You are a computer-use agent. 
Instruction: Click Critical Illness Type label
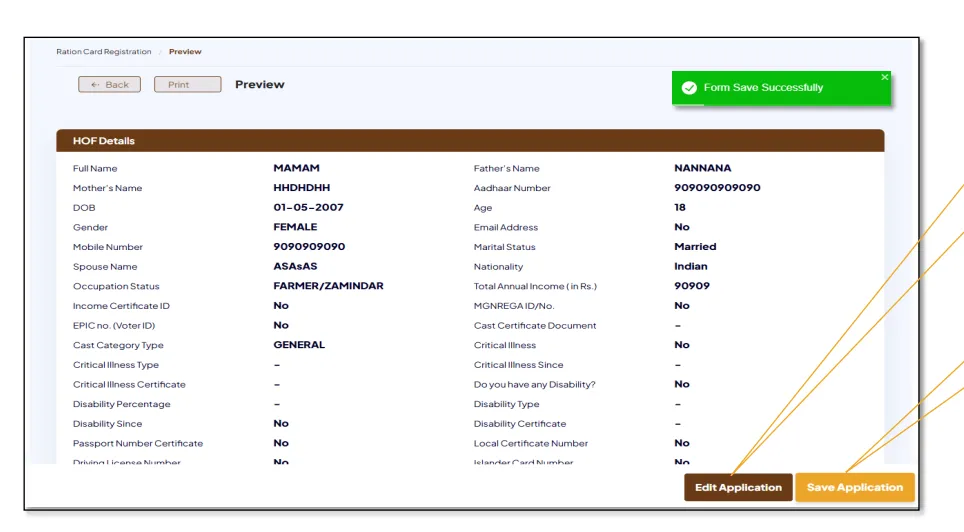tap(116, 365)
